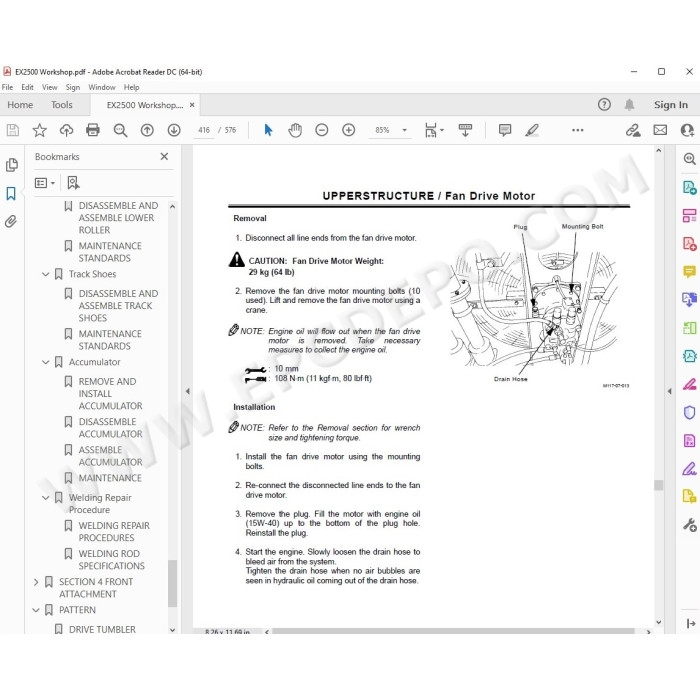Print the document with the printer icon
Screen dimensions: 700x700
pos(93,130)
